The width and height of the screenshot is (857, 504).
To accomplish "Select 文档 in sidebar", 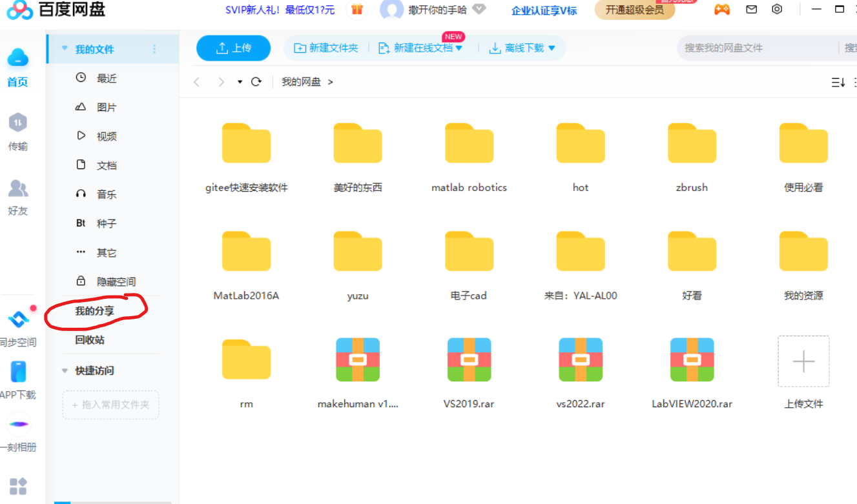I will click(107, 165).
